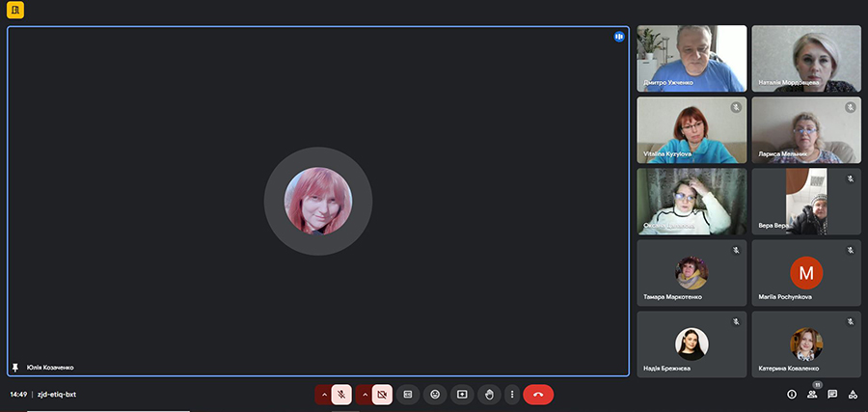Open the three-dot more options menu
Viewport: 868px width, 412px height.
click(511, 394)
